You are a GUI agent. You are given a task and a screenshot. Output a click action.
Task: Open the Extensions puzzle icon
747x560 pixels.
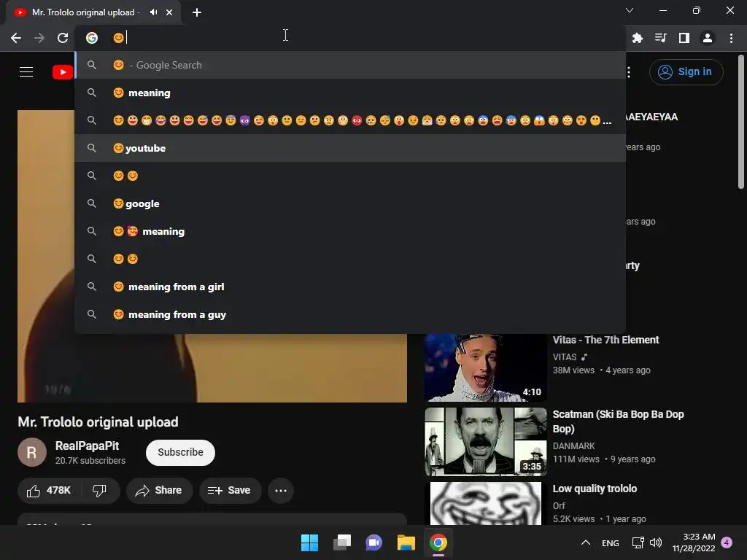click(637, 38)
